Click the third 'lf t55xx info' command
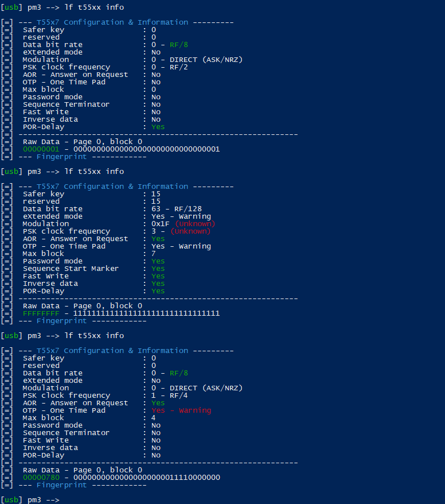445x504 pixels. (95, 336)
